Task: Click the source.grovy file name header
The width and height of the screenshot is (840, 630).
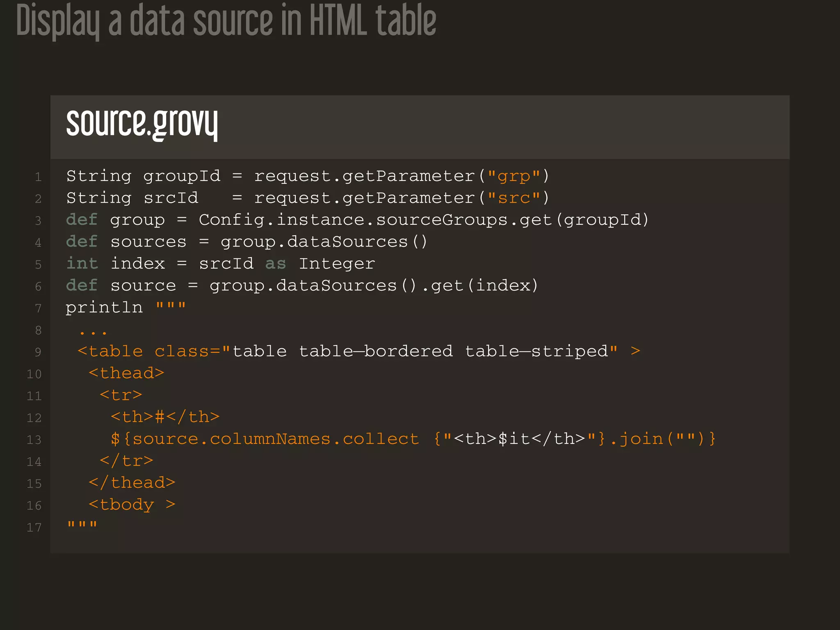Action: (142, 124)
